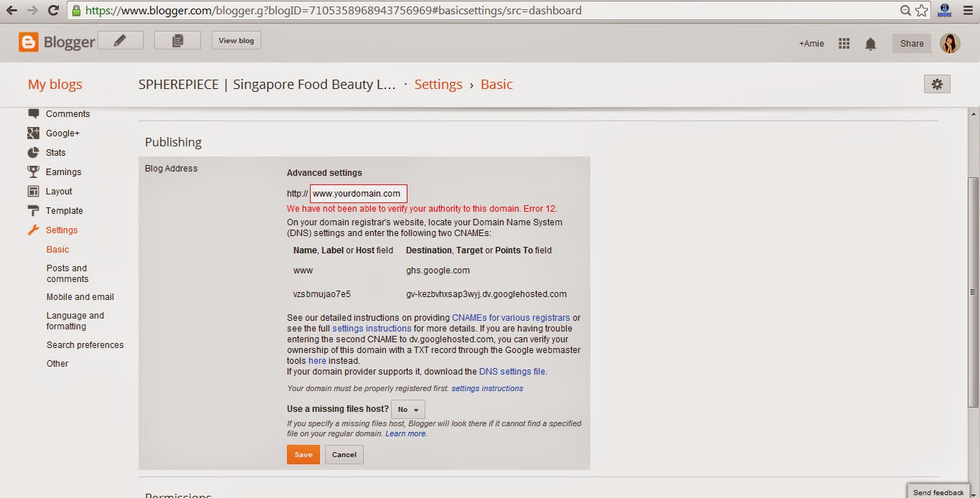Click the orange Blogger logo
Viewport: 980px width, 498px height.
pyautogui.click(x=29, y=42)
